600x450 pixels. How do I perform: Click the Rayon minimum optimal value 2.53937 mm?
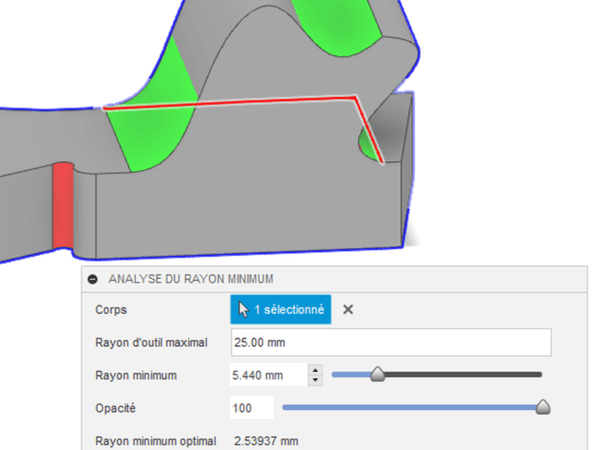(265, 440)
